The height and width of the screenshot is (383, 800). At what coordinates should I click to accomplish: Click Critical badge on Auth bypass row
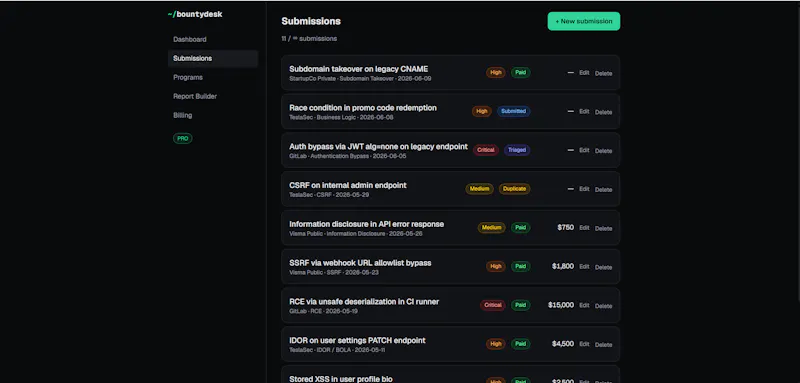486,150
